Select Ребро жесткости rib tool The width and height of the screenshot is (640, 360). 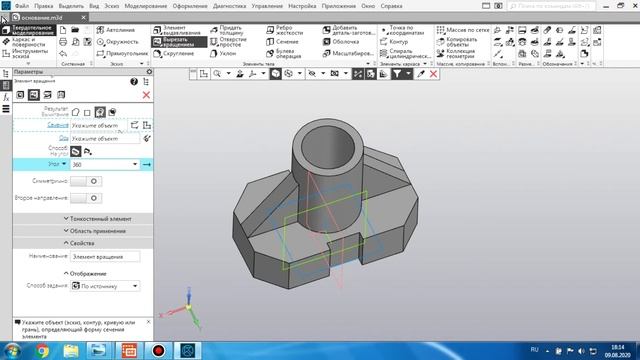[x=284, y=30]
